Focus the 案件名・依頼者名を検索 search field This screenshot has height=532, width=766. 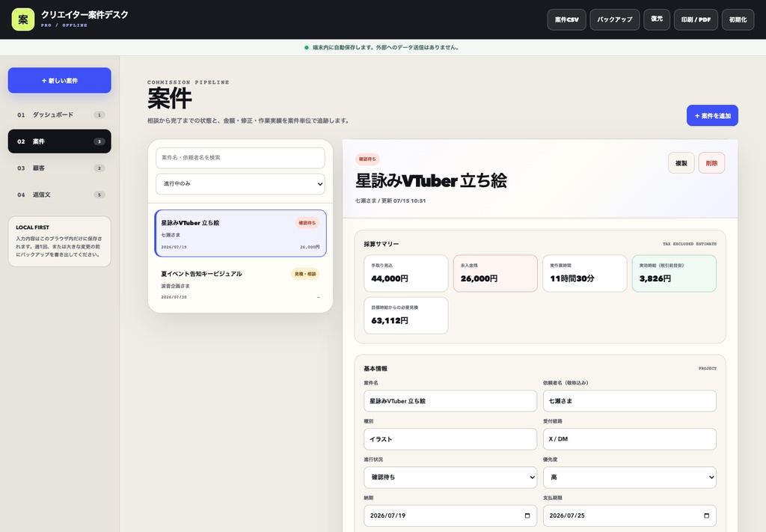tap(240, 158)
